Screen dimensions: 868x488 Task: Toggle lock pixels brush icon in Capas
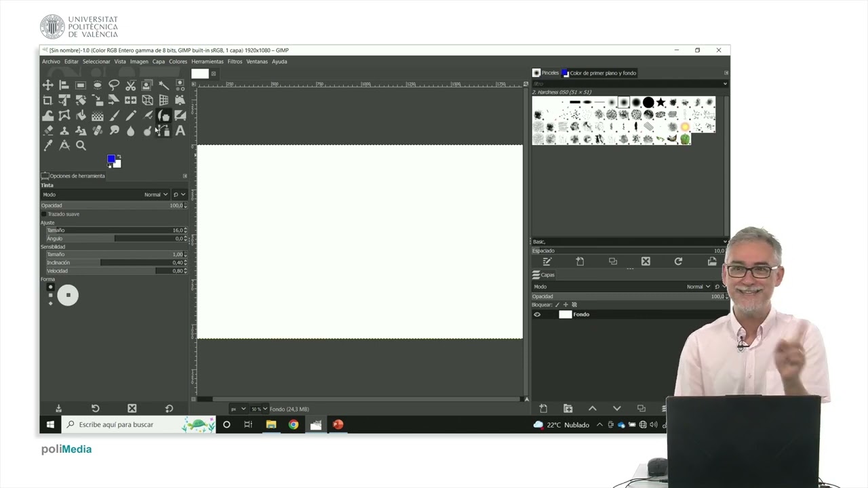557,305
